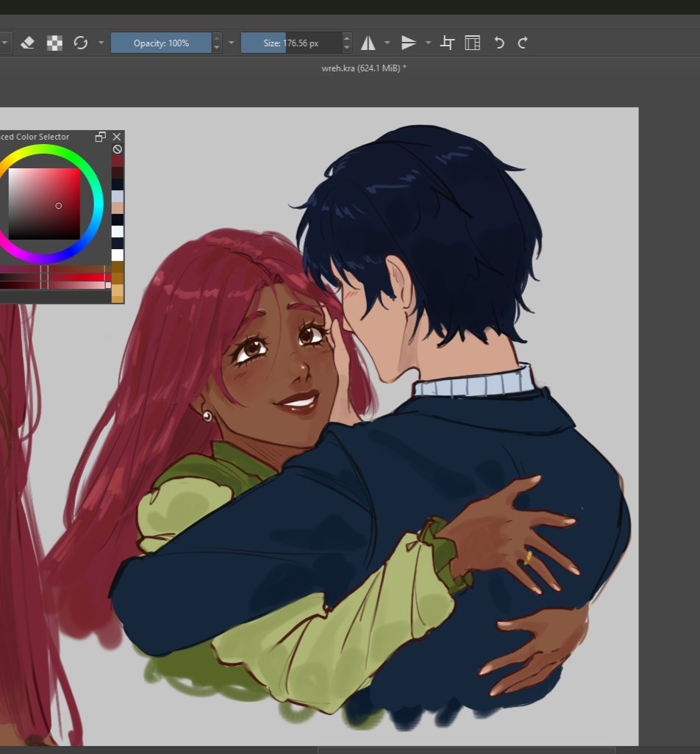The image size is (700, 754).
Task: Decrease brush size with down stepper arrow
Action: point(346,48)
